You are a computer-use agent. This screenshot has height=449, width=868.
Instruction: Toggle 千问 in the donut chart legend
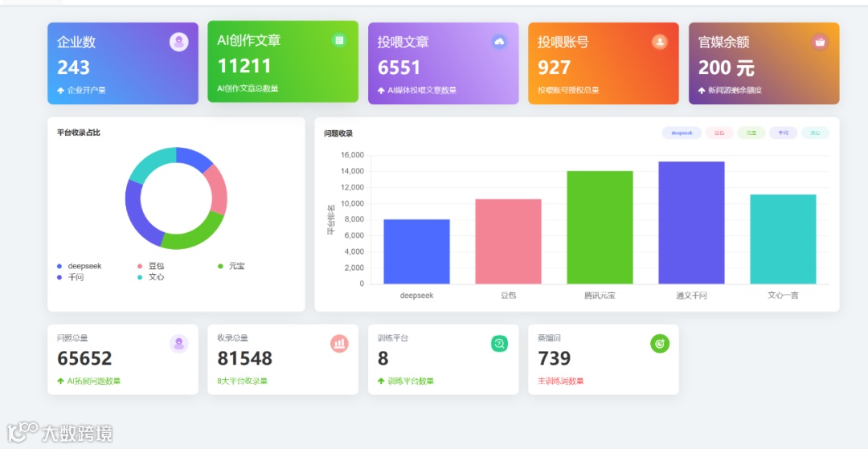(x=70, y=277)
